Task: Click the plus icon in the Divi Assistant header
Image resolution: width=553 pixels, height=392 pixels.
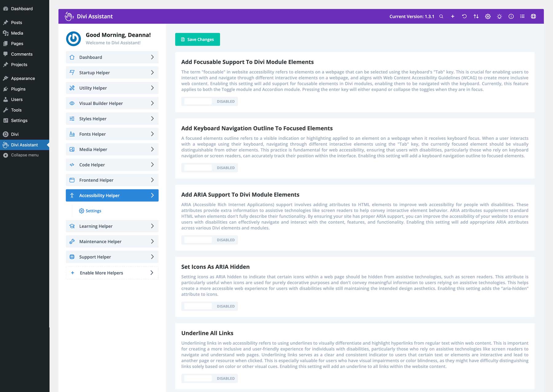Action: pos(453,17)
